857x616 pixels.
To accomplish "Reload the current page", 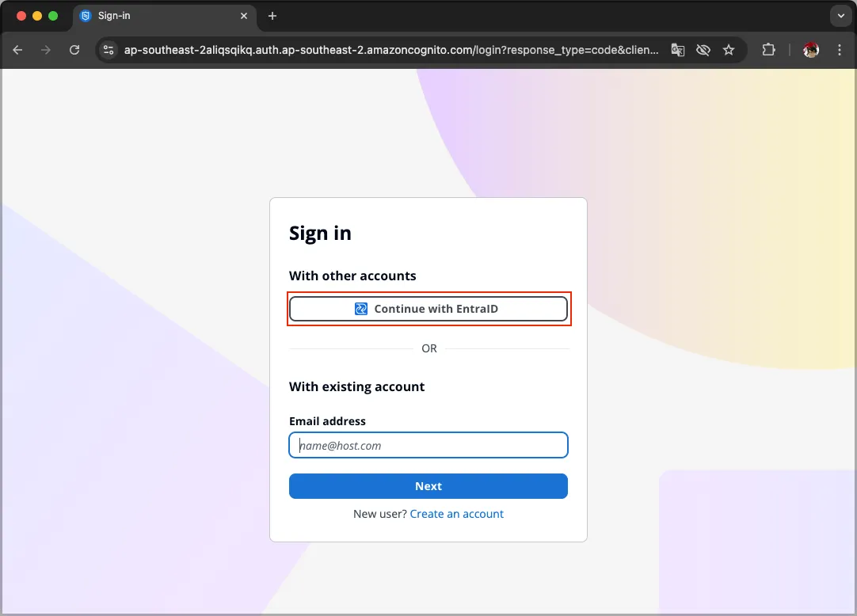I will [x=74, y=50].
